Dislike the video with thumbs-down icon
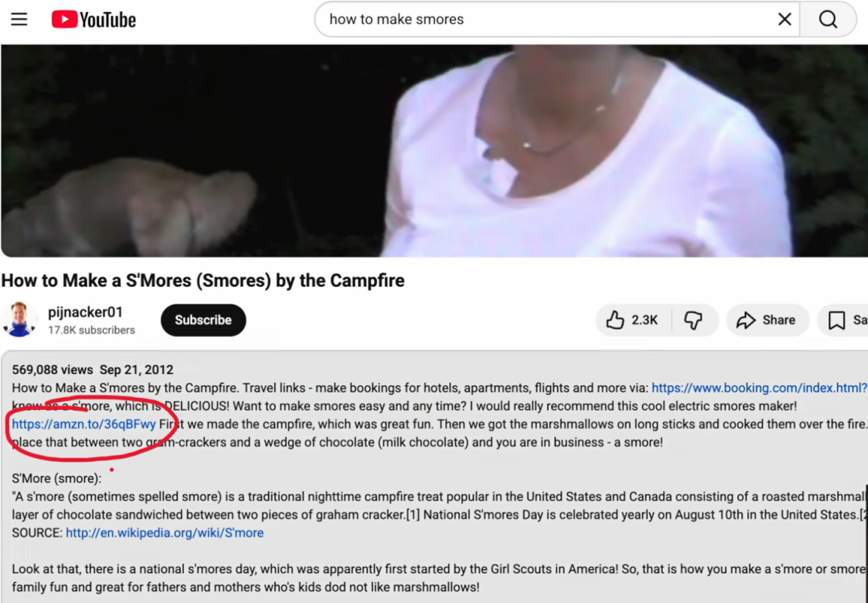868x603 pixels. [x=693, y=320]
